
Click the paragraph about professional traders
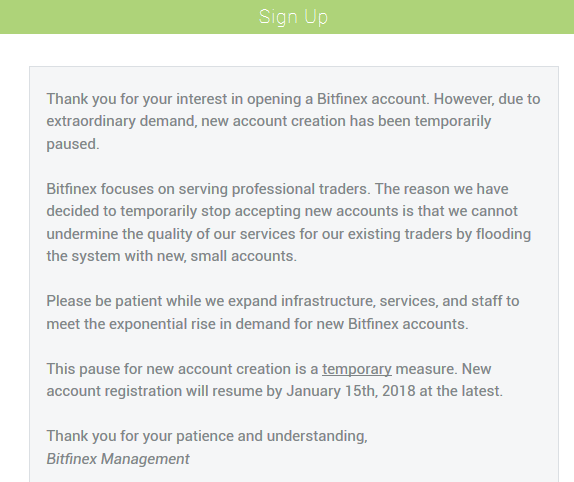coord(288,223)
